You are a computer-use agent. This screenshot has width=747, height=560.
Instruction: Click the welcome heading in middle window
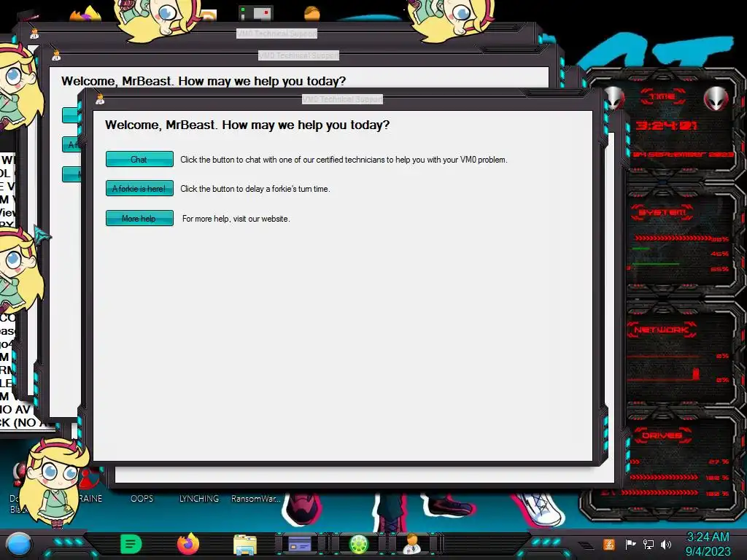tap(204, 81)
